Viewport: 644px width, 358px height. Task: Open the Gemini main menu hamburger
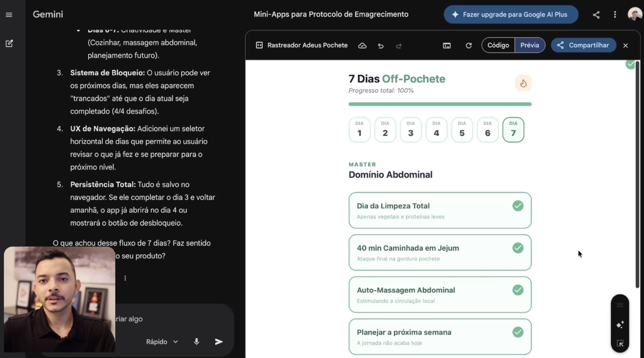9,15
